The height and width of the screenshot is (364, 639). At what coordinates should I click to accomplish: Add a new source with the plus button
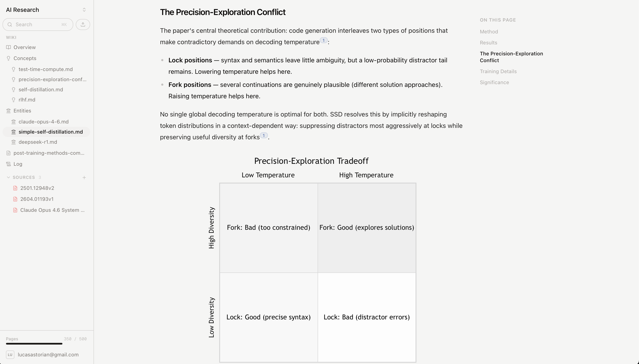click(84, 178)
